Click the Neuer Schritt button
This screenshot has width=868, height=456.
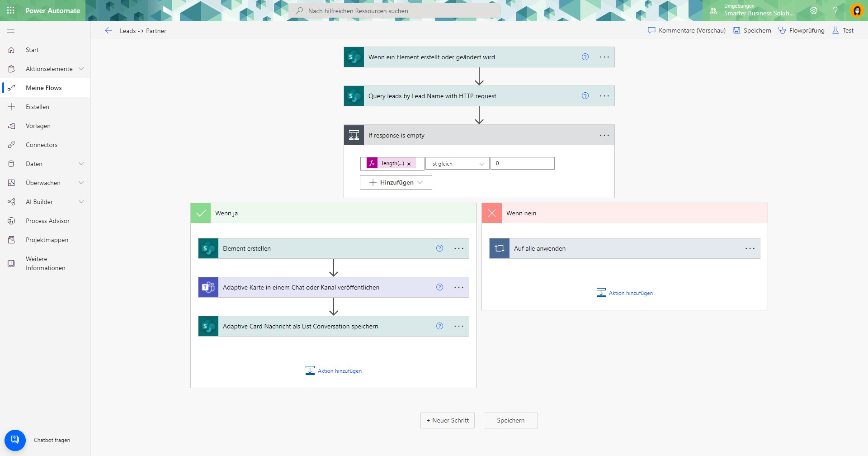(x=447, y=420)
